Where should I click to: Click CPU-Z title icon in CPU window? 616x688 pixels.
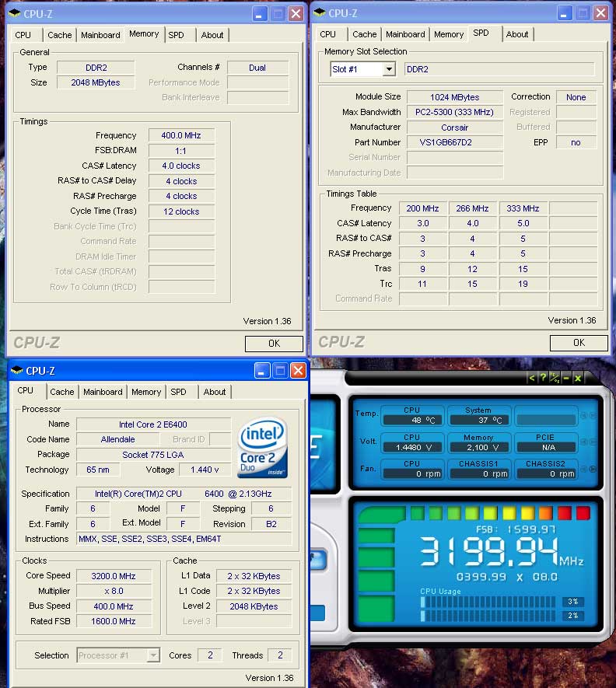(x=17, y=370)
